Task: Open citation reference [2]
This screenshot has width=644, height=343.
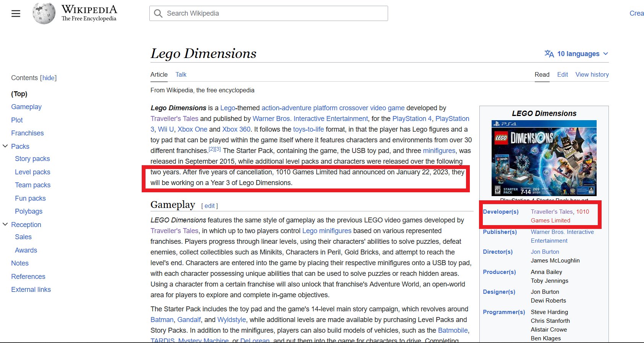Action: pyautogui.click(x=212, y=149)
